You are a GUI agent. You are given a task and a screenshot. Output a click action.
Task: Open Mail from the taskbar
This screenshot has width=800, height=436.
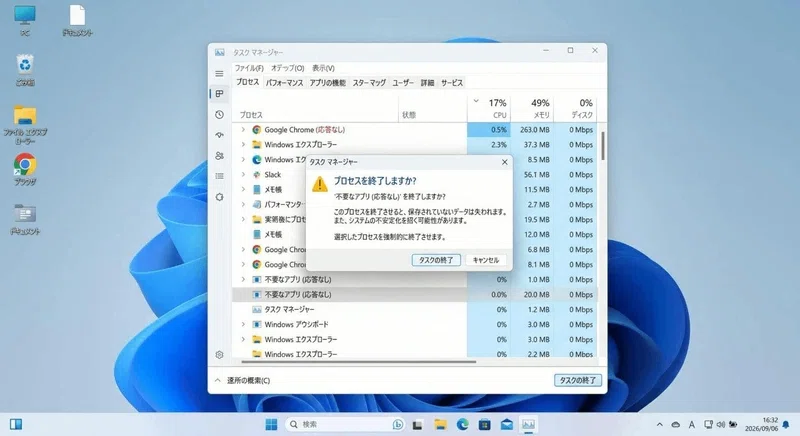[507, 424]
